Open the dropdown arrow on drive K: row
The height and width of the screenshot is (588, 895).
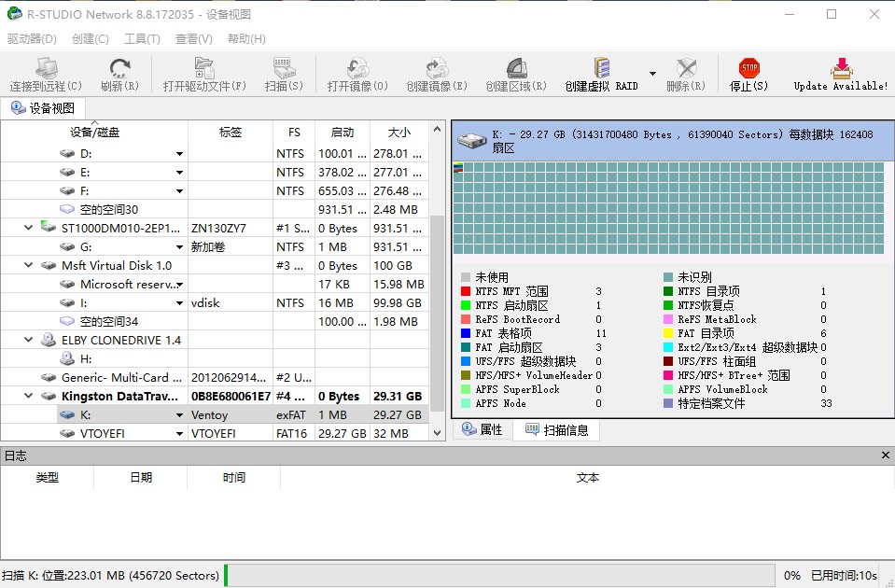179,415
